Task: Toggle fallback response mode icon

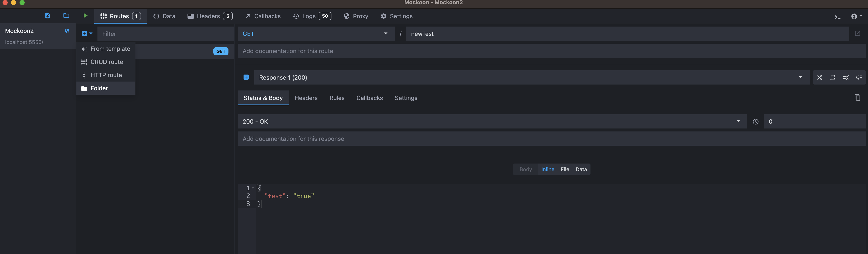Action: [x=859, y=78]
